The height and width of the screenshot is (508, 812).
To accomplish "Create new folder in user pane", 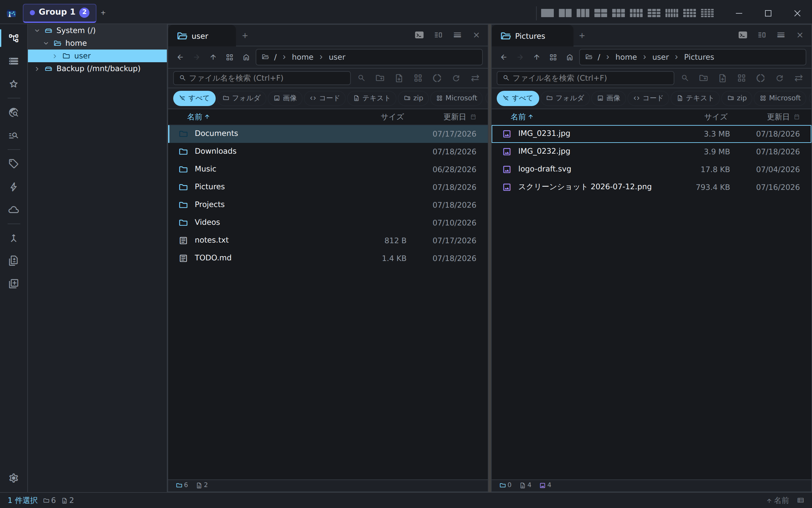I will pyautogui.click(x=380, y=78).
